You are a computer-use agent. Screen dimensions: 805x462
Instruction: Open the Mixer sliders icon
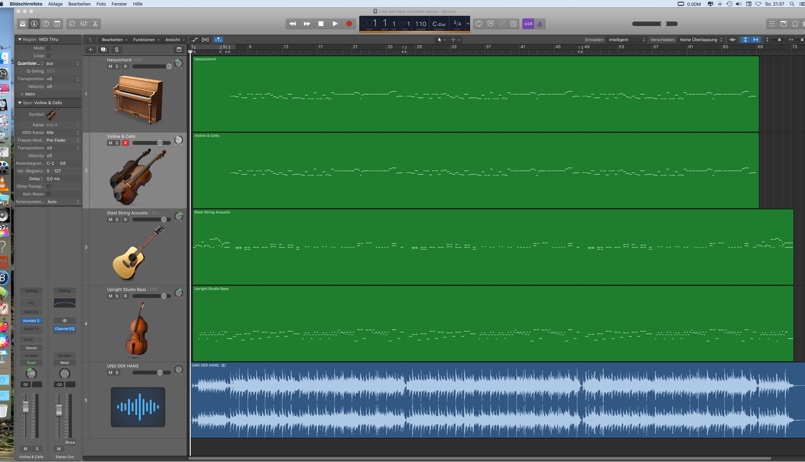(x=84, y=24)
